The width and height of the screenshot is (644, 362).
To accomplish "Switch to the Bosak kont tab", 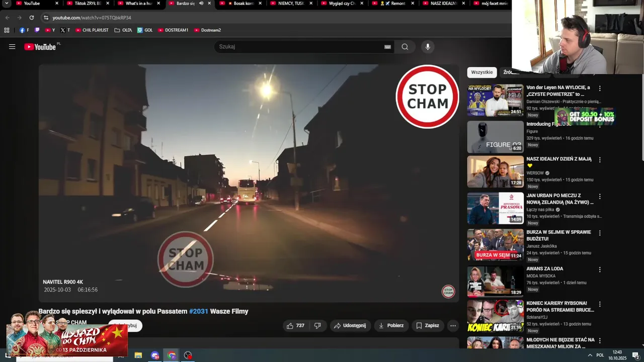I will [240, 4].
